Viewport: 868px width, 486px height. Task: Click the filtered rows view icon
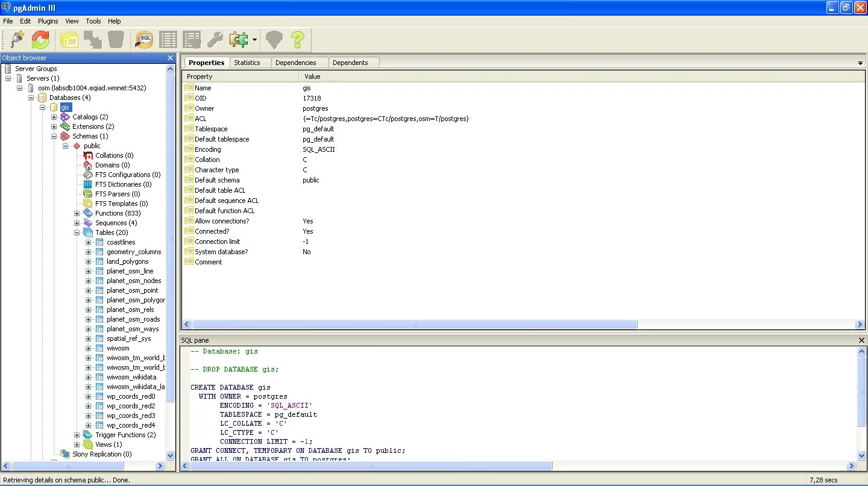point(192,40)
